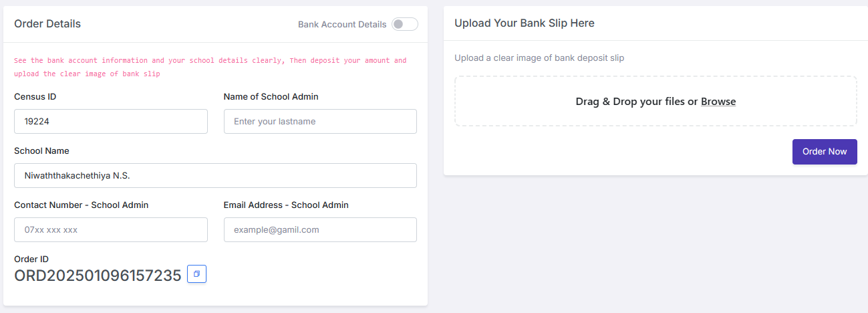
Task: Enable the Bank Account Details switch
Action: coord(404,24)
